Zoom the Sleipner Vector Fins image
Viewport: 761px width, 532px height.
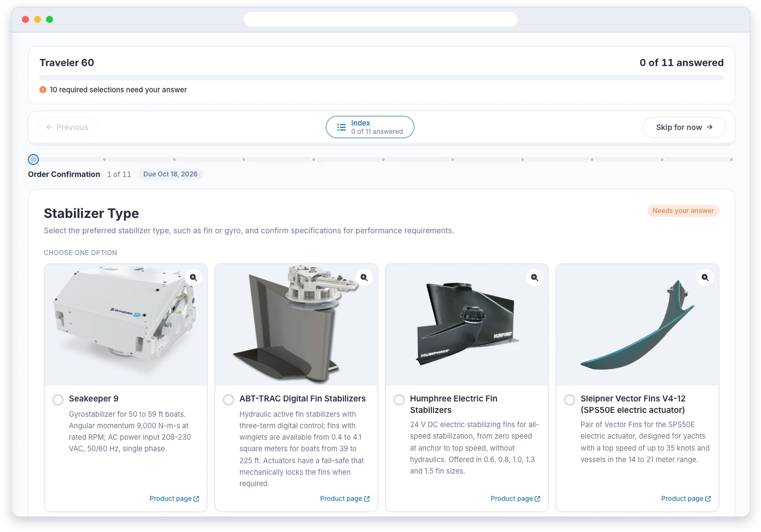tap(705, 277)
